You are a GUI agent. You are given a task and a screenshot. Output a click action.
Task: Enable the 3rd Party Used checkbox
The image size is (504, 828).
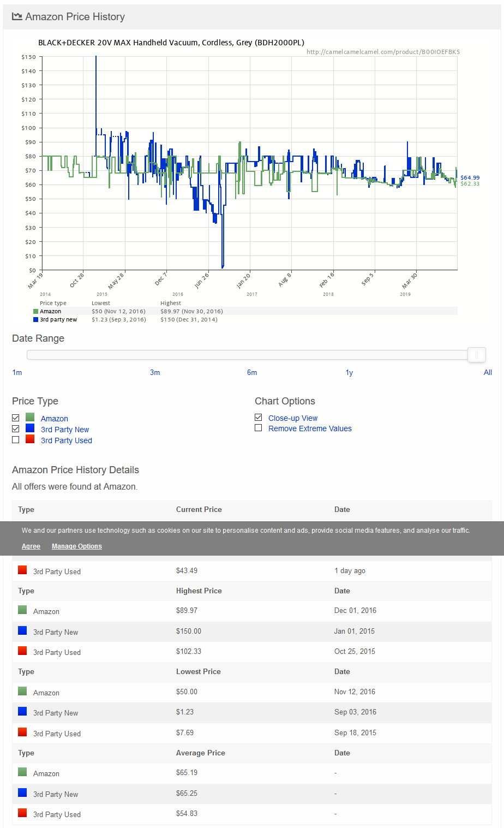tap(16, 440)
